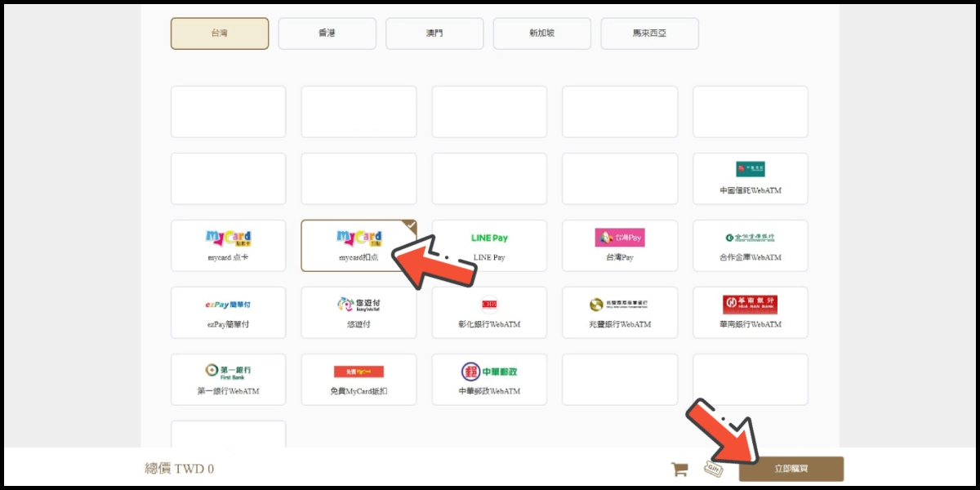
Task: Choose 第一銀行WebATM First Bank option
Action: [228, 380]
